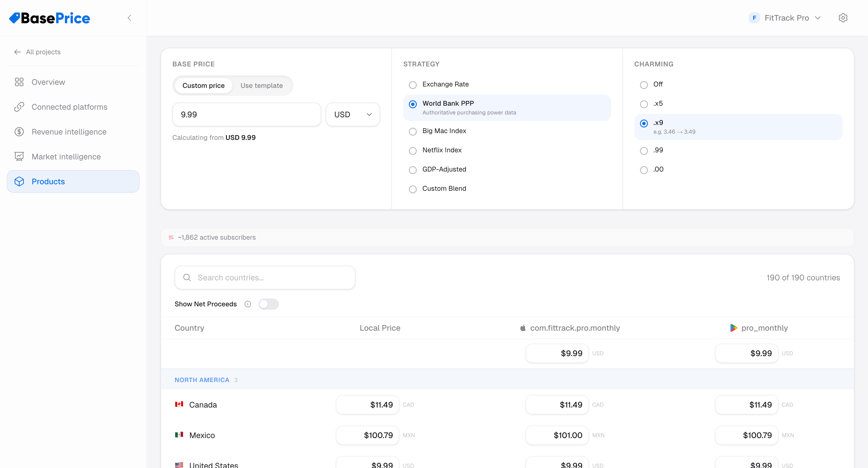The image size is (868, 468).
Task: Click the Overview grid icon
Action: coord(19,82)
